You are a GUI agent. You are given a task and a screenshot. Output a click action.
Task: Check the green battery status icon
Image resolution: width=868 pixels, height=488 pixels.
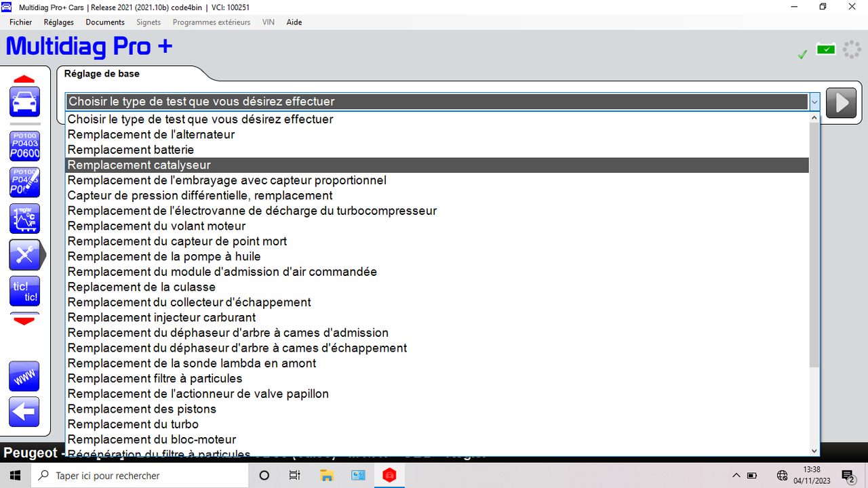pos(826,49)
